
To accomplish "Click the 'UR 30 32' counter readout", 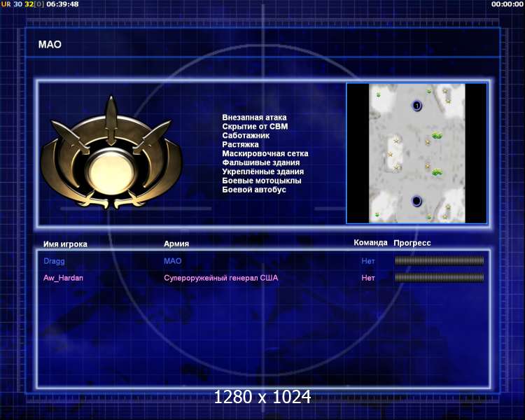I will click(x=22, y=4).
